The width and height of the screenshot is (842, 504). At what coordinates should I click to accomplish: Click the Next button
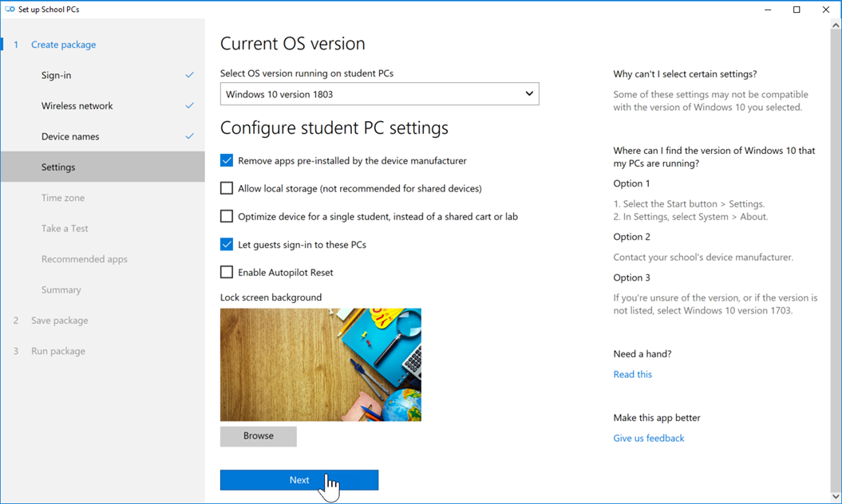click(299, 479)
